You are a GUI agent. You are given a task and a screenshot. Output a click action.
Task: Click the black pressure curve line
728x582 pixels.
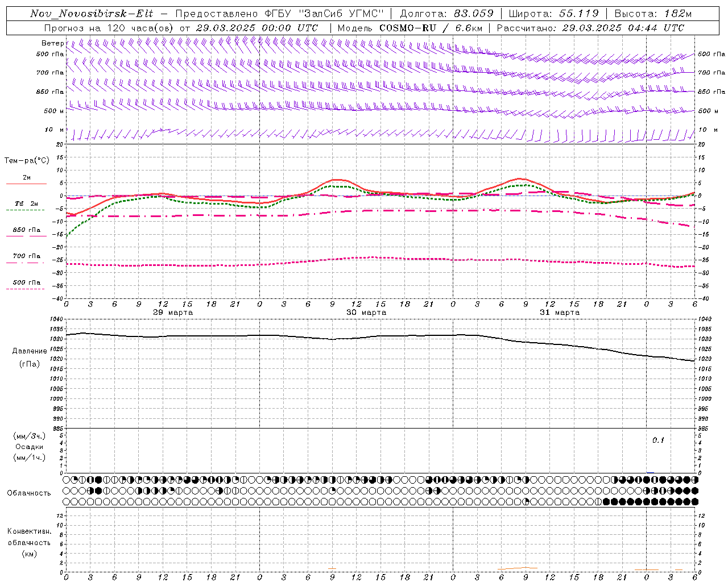381,336
